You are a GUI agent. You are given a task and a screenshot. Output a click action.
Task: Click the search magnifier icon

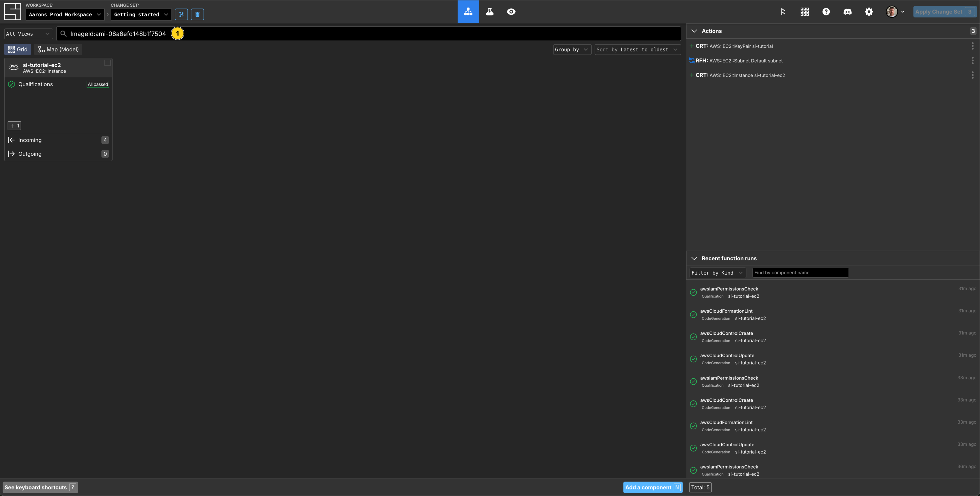[x=63, y=34]
